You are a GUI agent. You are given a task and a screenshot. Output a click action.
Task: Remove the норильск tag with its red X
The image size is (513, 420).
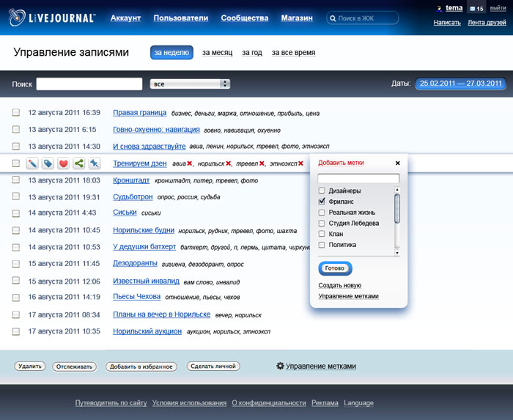click(x=229, y=163)
